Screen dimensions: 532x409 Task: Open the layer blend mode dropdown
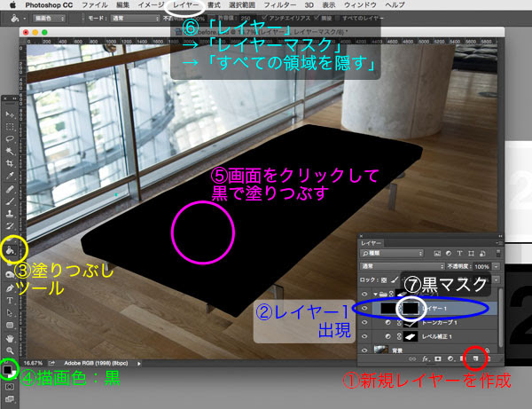click(402, 266)
